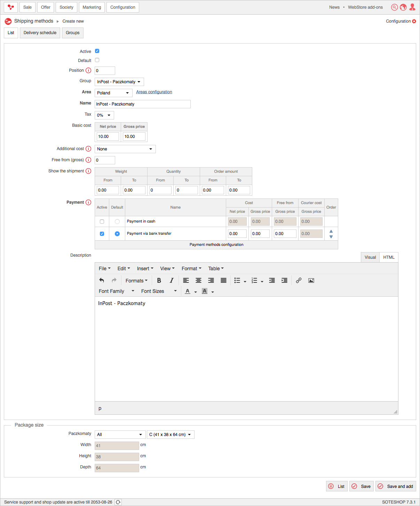Click the Position input field
Screen dimensions: 420x506
coord(105,71)
